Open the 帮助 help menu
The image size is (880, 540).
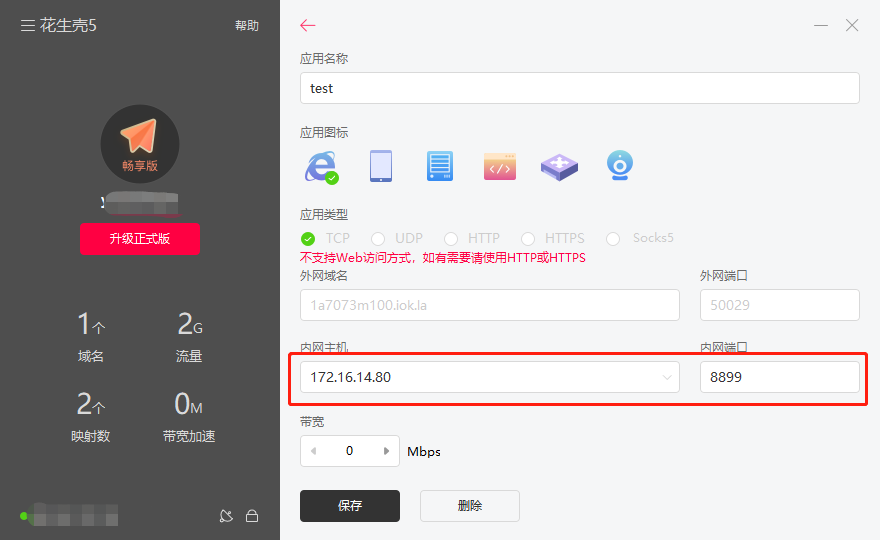tap(247, 26)
